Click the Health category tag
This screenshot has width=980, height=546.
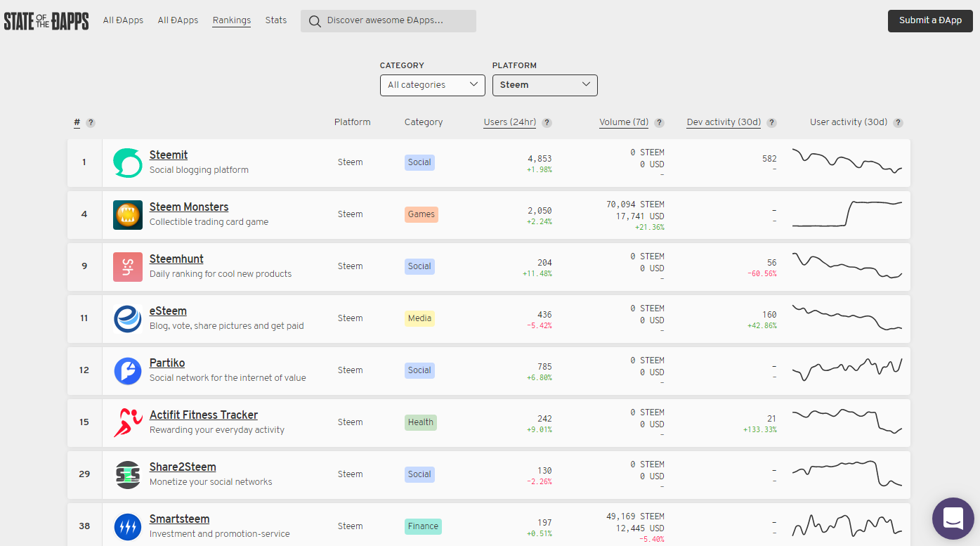coord(421,422)
